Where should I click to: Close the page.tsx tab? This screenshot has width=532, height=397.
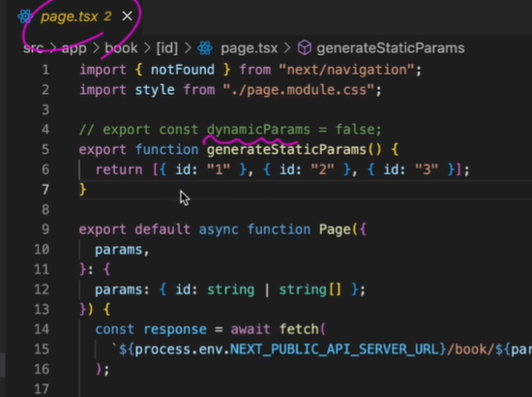click(128, 15)
